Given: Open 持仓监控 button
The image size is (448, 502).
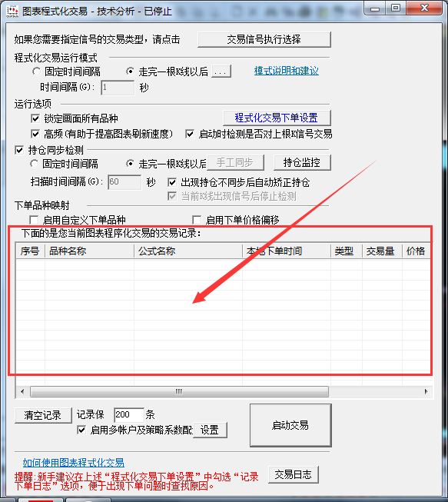Looking at the screenshot, I should click(x=302, y=163).
